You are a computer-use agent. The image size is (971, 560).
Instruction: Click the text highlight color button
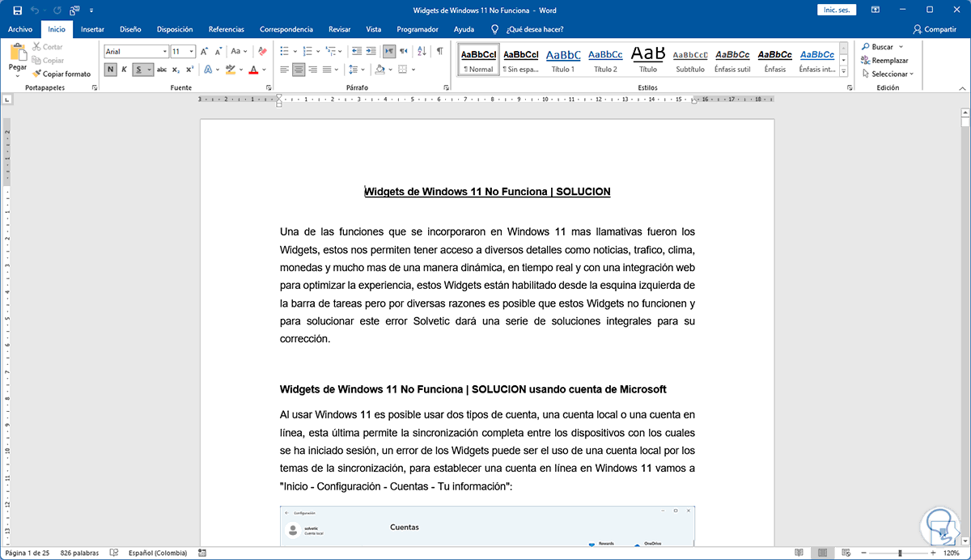coord(231,70)
